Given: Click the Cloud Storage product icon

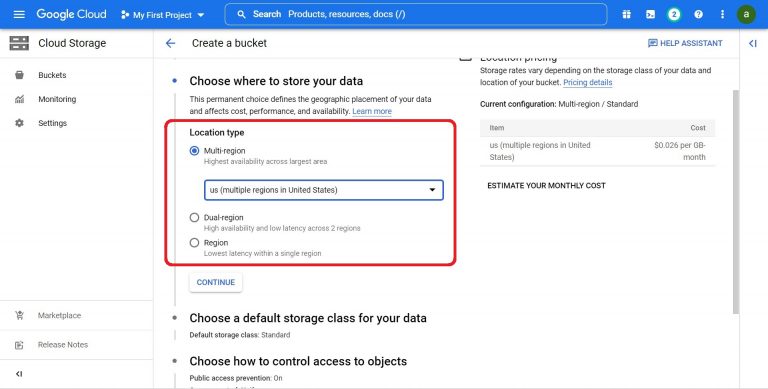Looking at the screenshot, I should 19,43.
